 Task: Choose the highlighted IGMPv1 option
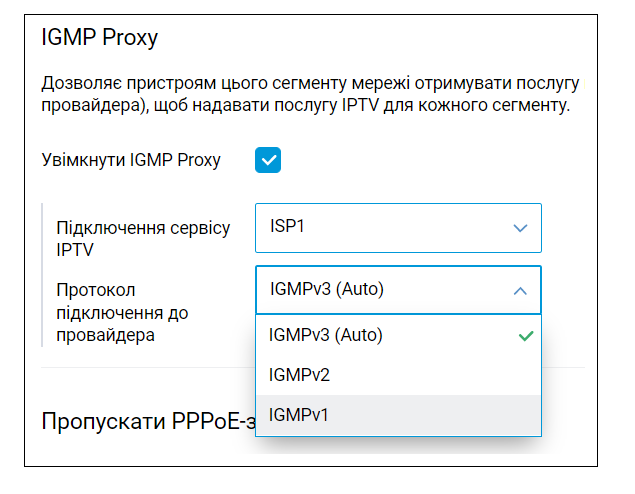398,415
